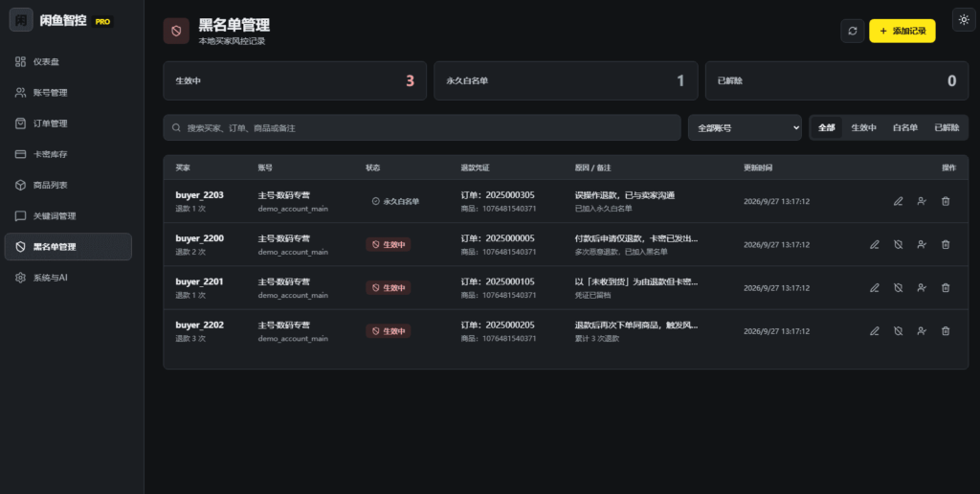Image resolution: width=980 pixels, height=494 pixels.
Task: Click the note 多次恶意退款,已加入黑名单
Action: point(621,252)
